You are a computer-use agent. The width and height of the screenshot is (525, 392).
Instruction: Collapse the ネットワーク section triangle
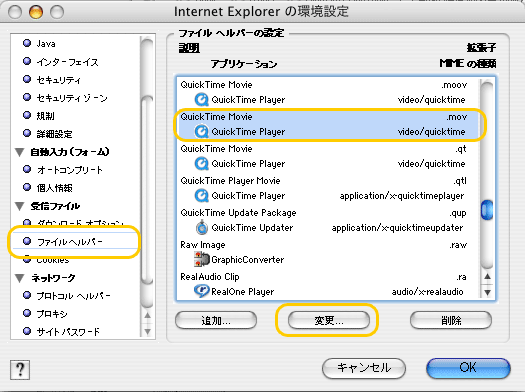20,278
